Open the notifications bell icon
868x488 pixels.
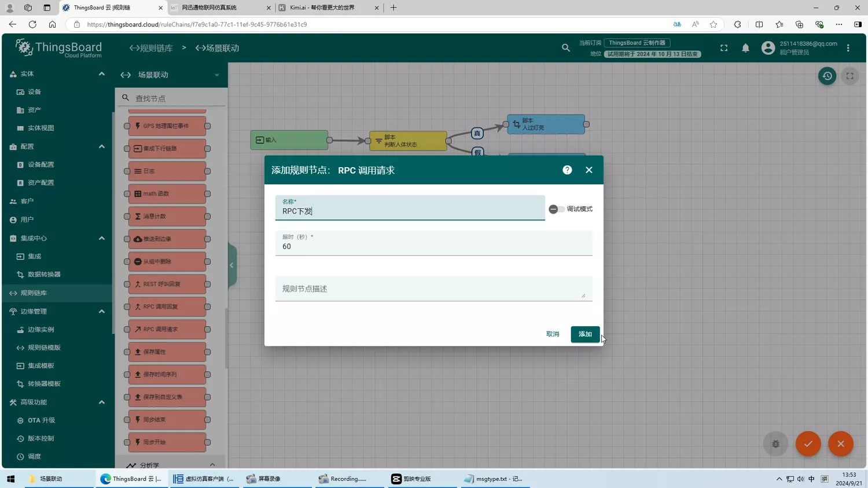745,48
